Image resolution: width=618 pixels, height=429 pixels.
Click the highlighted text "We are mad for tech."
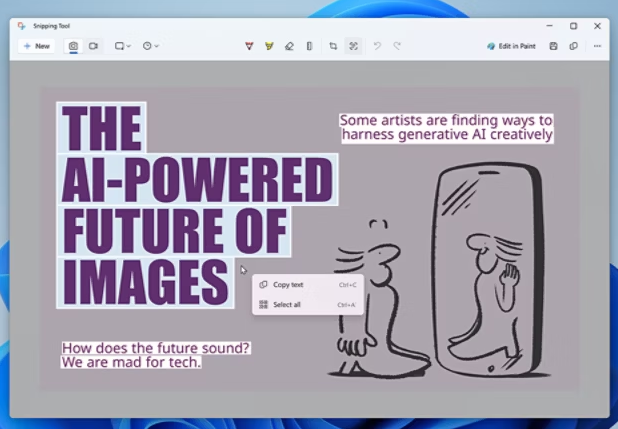(x=131, y=362)
